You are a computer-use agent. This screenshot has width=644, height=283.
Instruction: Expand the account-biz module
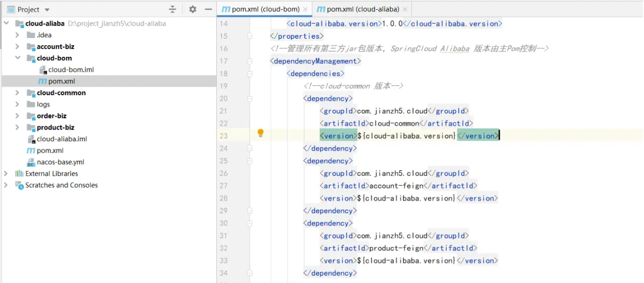click(17, 47)
